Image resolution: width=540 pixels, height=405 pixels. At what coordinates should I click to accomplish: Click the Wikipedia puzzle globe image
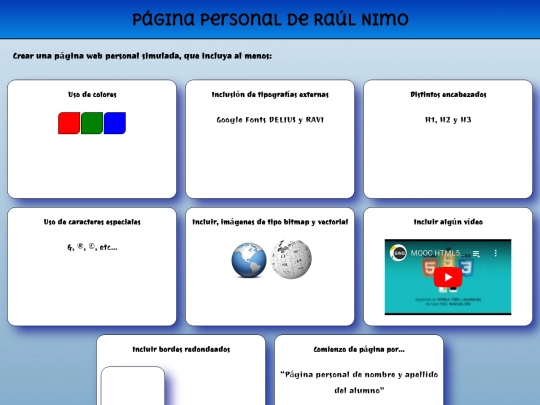tap(291, 259)
